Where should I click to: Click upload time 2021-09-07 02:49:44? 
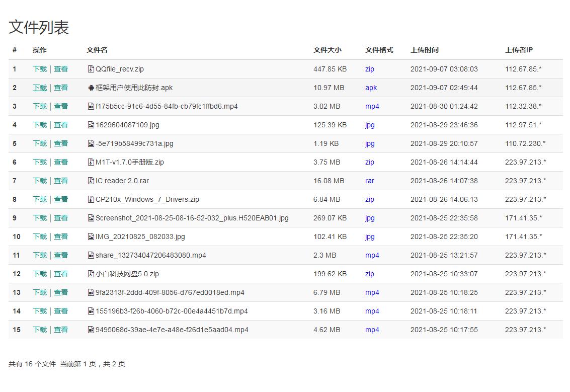tap(444, 88)
